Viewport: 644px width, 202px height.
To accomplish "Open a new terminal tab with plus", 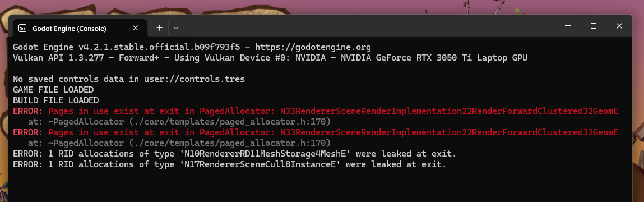I will (x=159, y=28).
